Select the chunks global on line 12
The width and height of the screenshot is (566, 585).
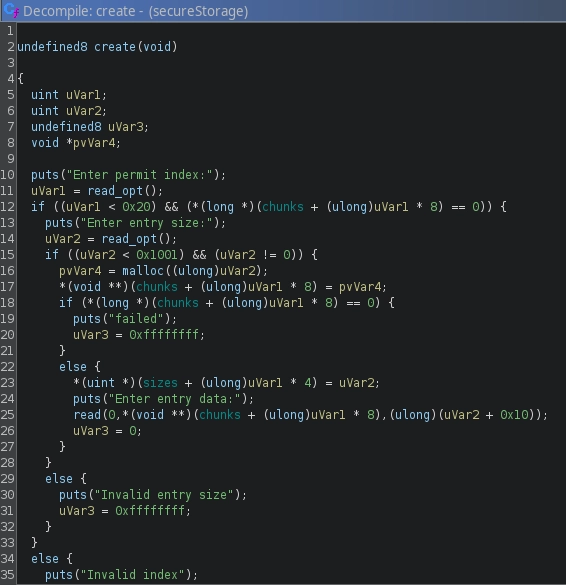click(x=283, y=207)
